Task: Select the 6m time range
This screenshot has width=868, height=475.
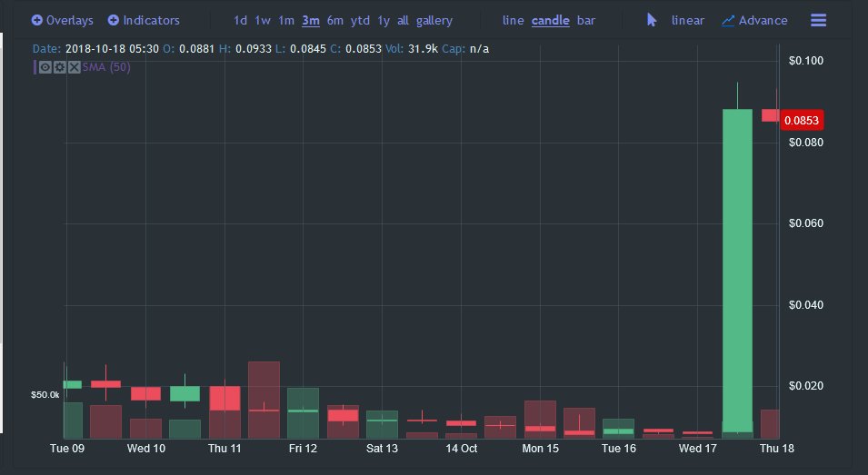Action: 334,21
